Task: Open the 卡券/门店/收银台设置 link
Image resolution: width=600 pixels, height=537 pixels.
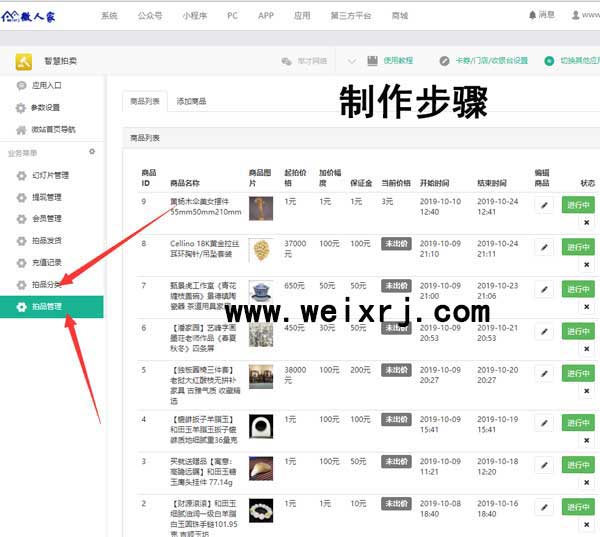Action: click(x=491, y=61)
